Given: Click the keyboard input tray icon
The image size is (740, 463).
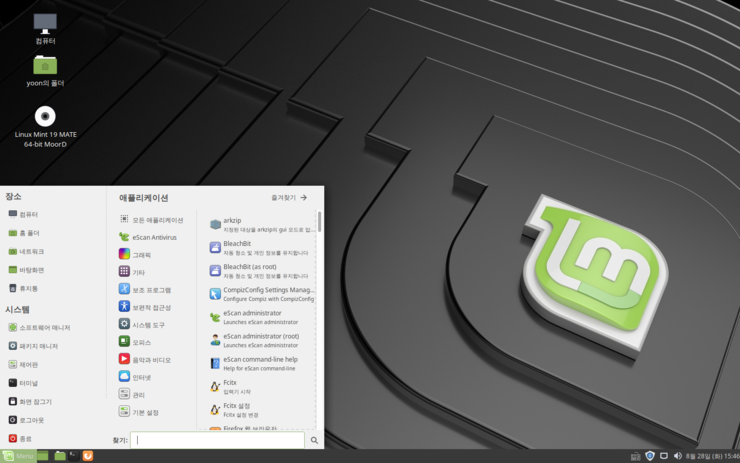Looking at the screenshot, I should (x=635, y=456).
